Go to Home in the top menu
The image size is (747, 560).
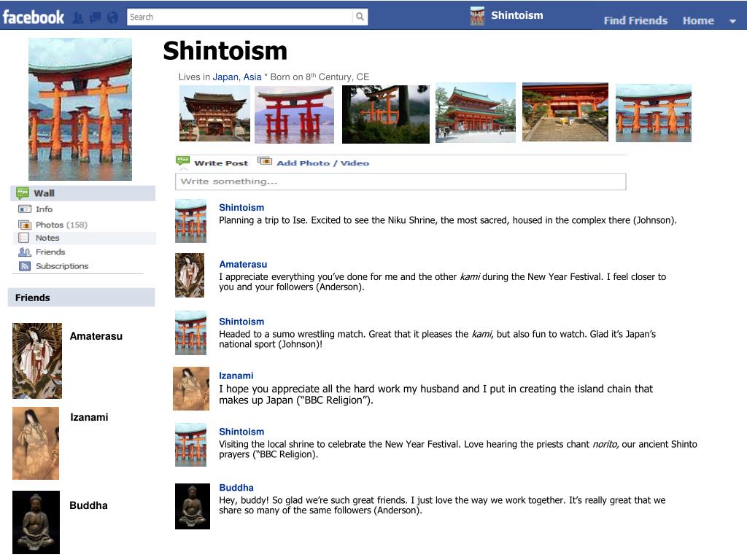(x=698, y=21)
